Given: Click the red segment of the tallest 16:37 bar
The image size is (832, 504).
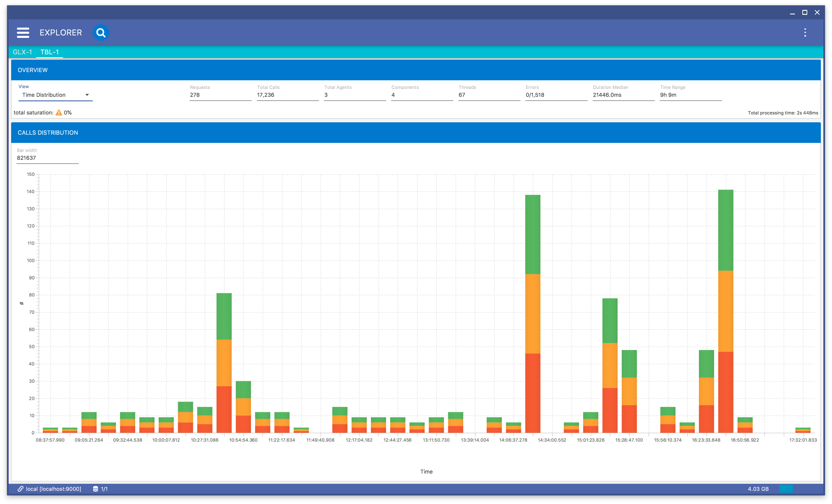Looking at the screenshot, I should (x=726, y=392).
